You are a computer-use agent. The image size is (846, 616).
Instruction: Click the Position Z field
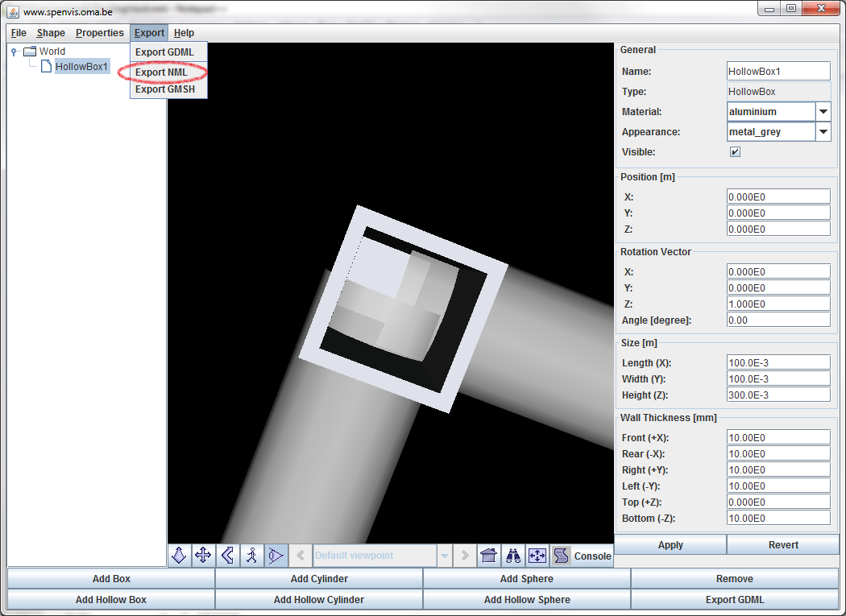778,229
